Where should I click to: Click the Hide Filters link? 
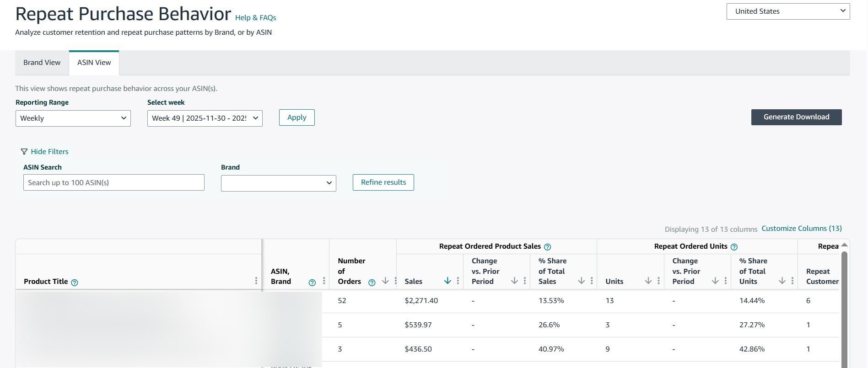tap(49, 152)
